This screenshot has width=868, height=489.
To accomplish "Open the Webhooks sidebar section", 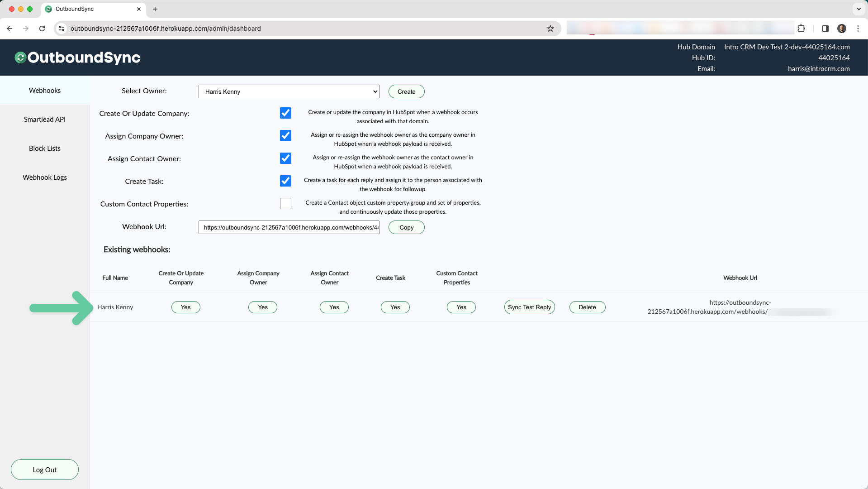I will click(45, 91).
